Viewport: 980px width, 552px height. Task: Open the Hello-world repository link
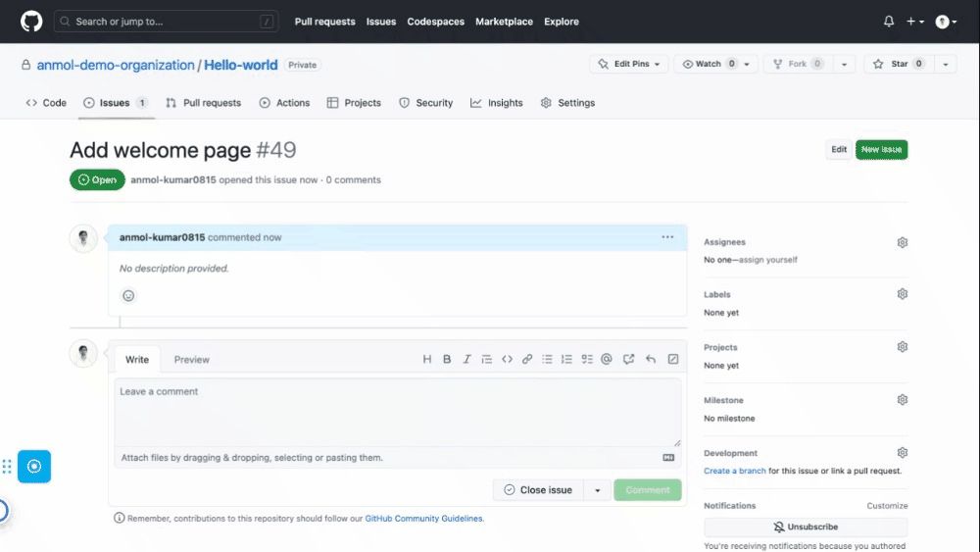241,65
